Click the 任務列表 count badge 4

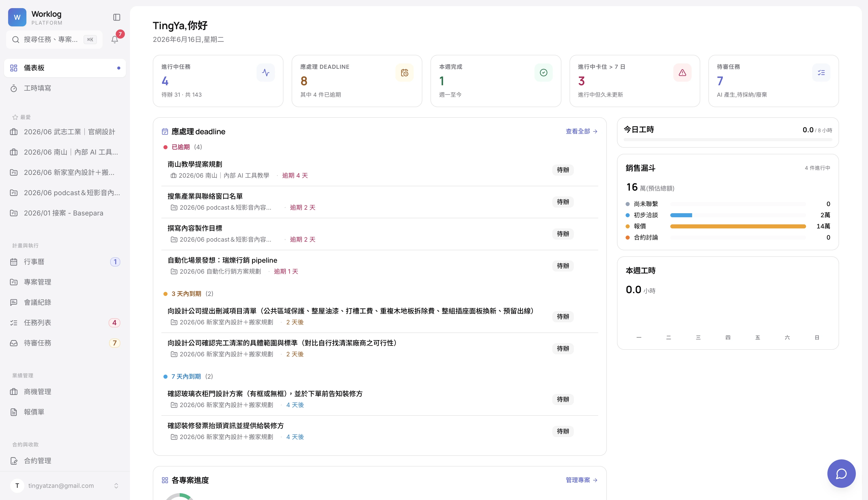(114, 322)
